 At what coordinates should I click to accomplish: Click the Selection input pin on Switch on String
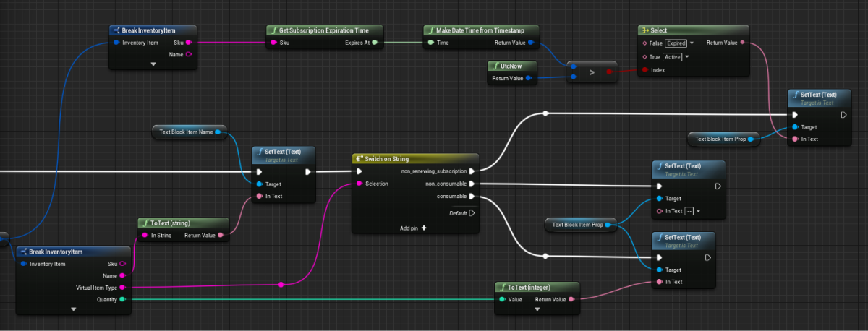click(358, 184)
